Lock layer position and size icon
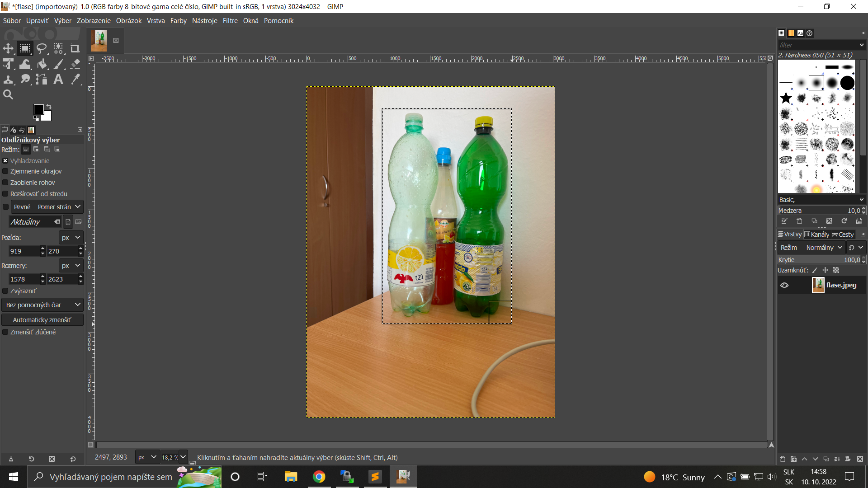The width and height of the screenshot is (868, 488). click(x=825, y=270)
